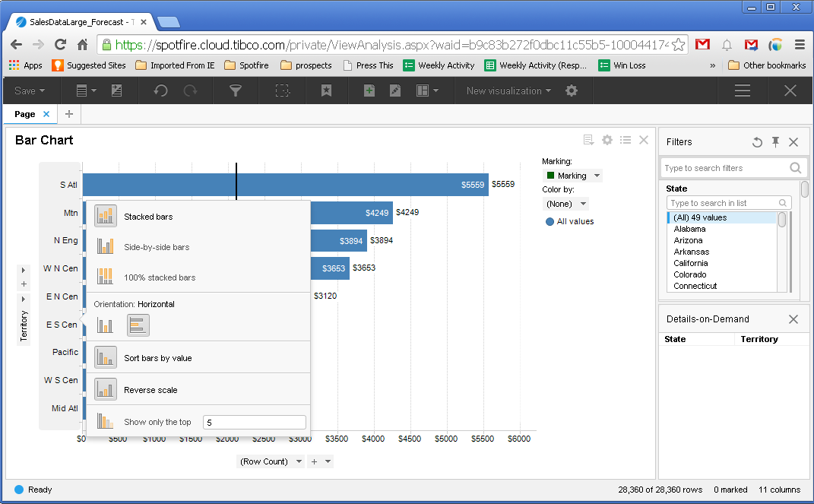814x504 pixels.
Task: Reset all filters using the circular arrow icon
Action: coord(757,141)
